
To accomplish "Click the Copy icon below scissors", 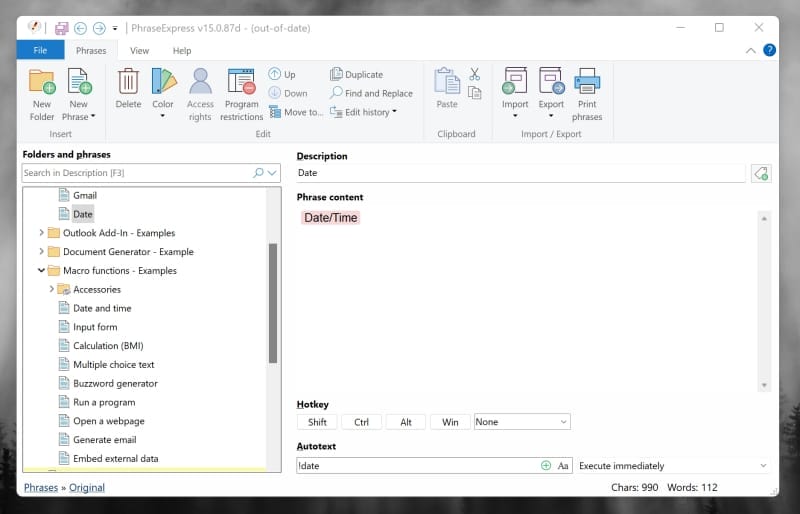I will (x=474, y=92).
